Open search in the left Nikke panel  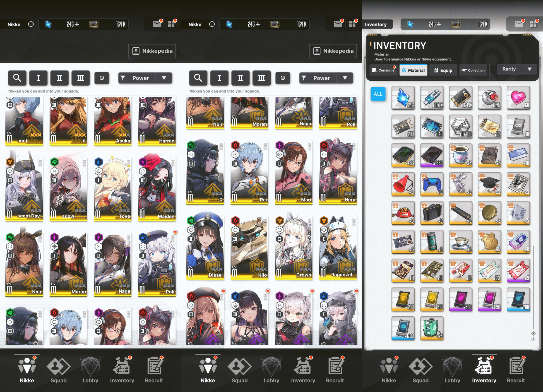[17, 78]
